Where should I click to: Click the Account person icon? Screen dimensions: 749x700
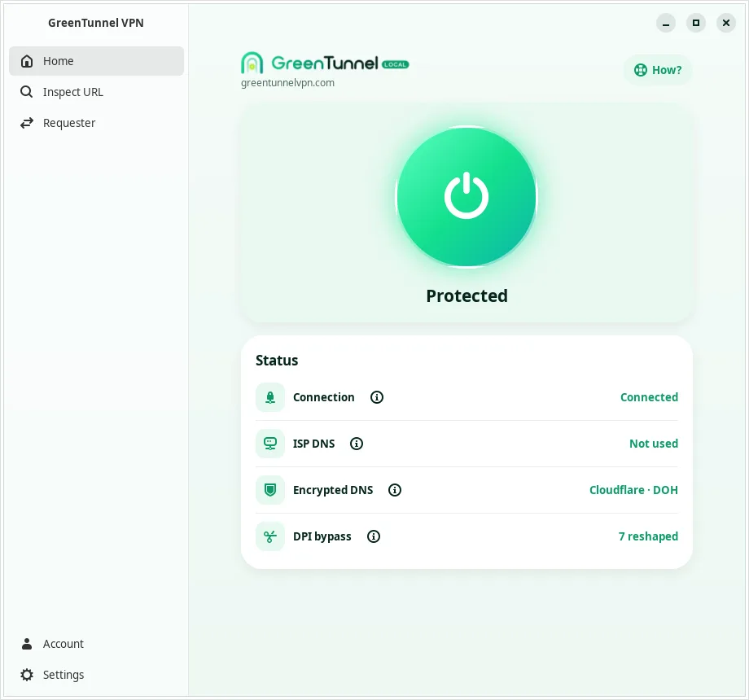tap(27, 644)
